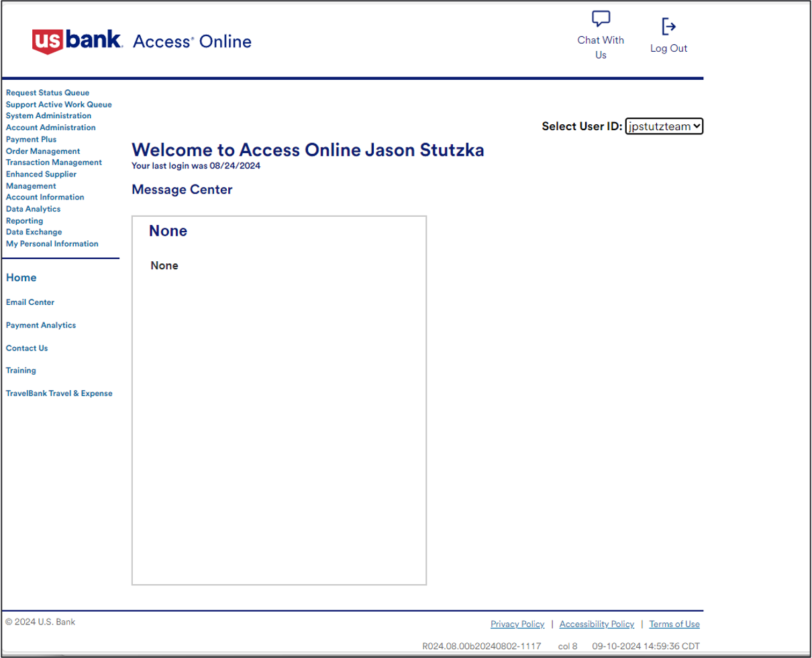
Task: Click the version R024.08.00b20240802-1117 text
Action: 481,647
